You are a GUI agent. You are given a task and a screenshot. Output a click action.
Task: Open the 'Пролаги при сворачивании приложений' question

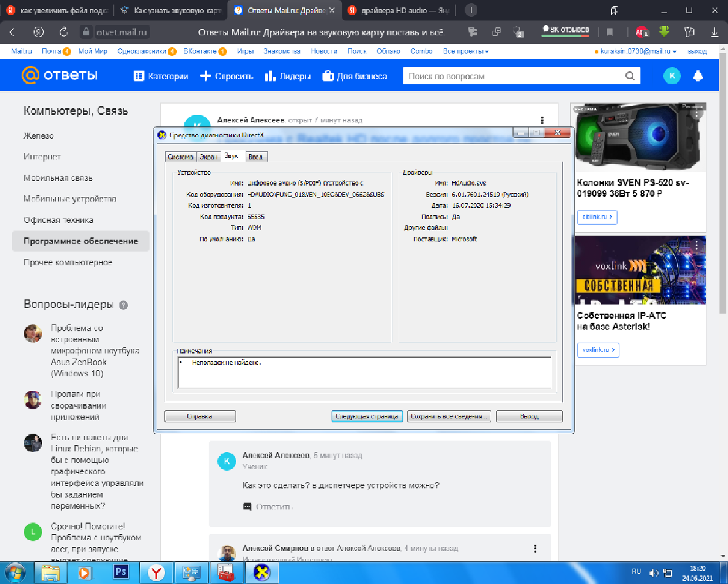tap(78, 406)
